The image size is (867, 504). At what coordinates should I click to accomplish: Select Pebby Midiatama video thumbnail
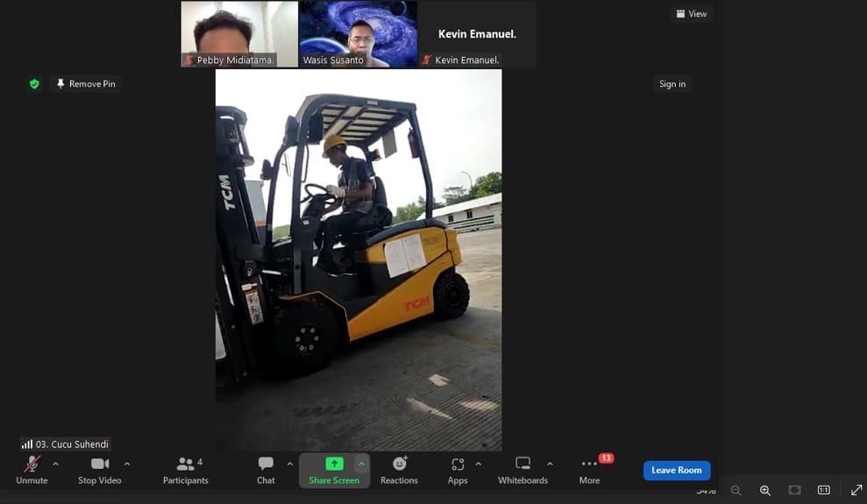(239, 33)
